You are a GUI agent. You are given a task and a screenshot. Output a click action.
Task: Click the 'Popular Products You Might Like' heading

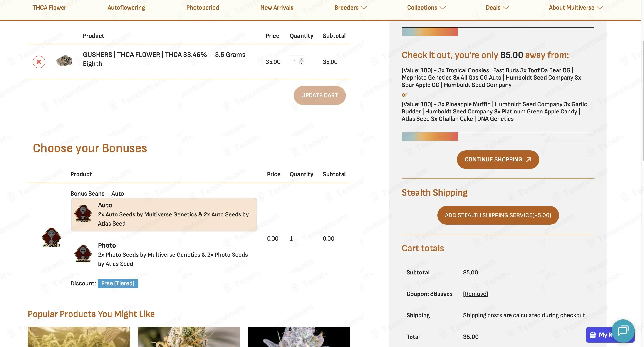click(91, 314)
